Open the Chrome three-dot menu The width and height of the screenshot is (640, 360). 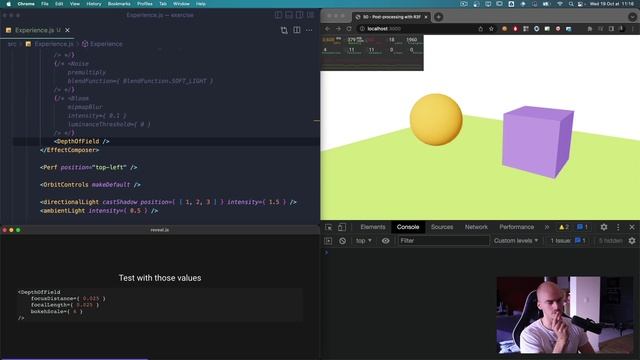coord(633,29)
